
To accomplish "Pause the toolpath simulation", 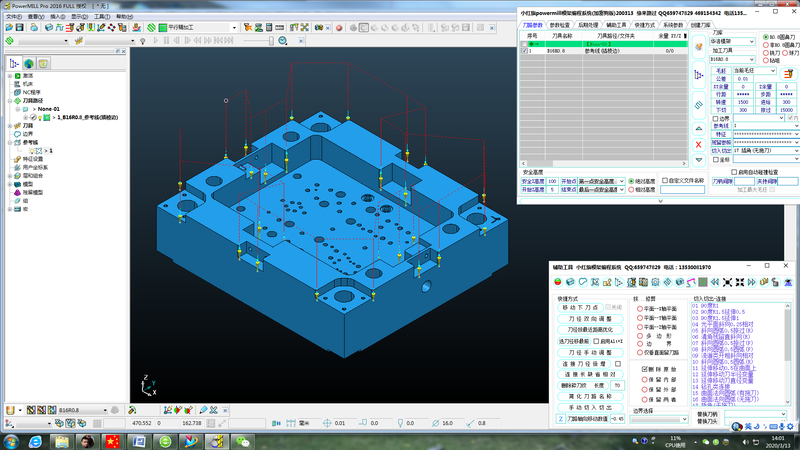I will pyautogui.click(x=166, y=40).
